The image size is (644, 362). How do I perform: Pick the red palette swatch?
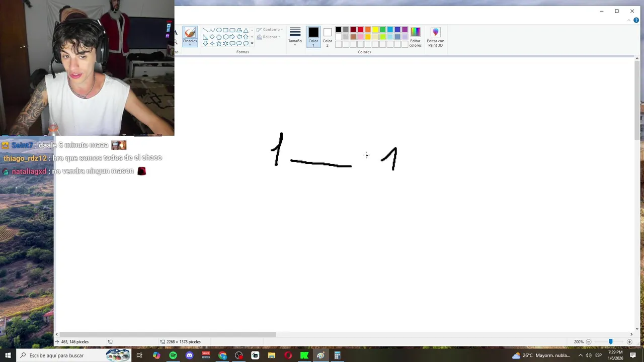pyautogui.click(x=361, y=30)
